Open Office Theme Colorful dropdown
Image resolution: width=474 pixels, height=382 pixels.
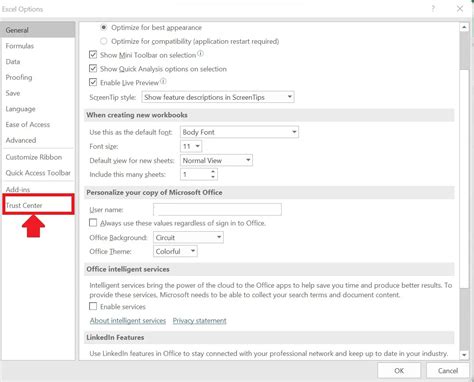coord(175,251)
